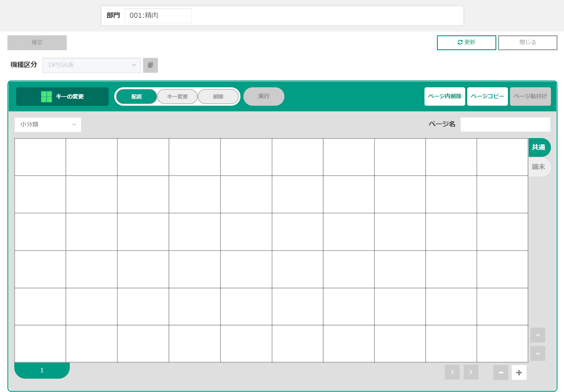Select the 共通 side tab
Viewport: 564px width, 392px height.
tap(538, 147)
